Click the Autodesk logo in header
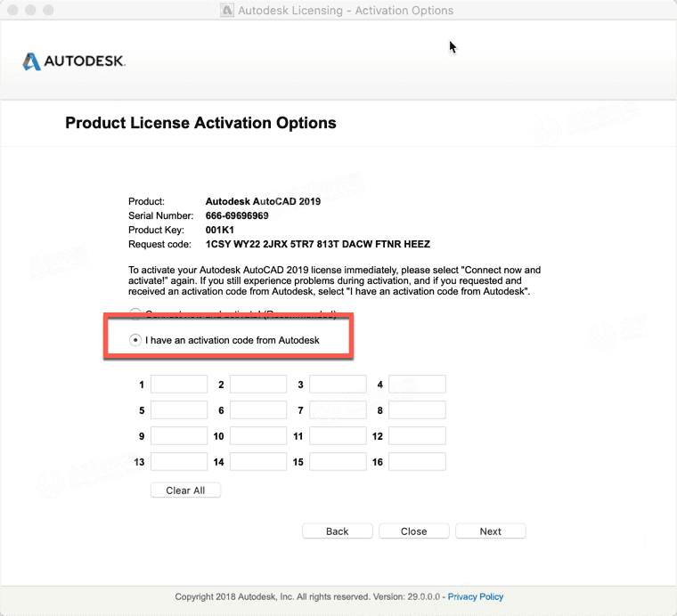This screenshot has height=616, width=677. (74, 61)
